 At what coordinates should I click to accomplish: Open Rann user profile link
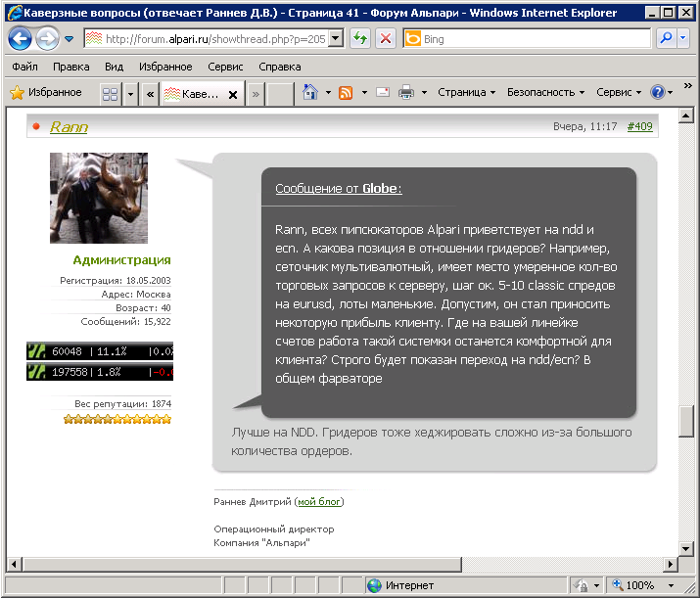69,126
